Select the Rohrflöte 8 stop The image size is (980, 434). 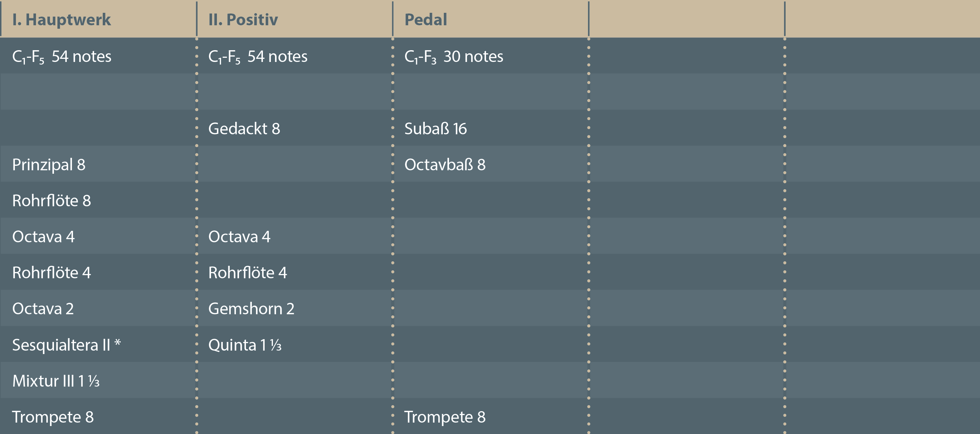click(51, 201)
